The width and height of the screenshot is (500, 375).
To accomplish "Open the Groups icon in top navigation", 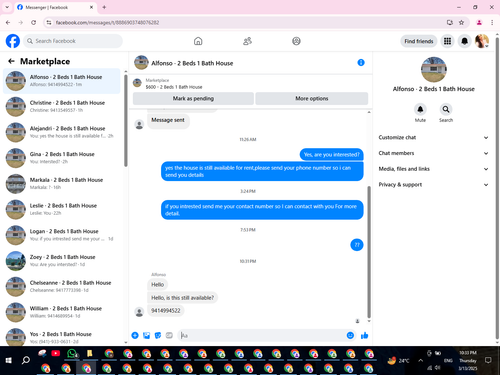I will click(x=296, y=41).
